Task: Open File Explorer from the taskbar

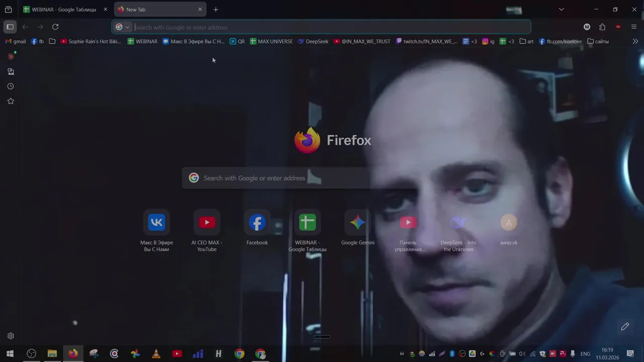Action: point(52,354)
